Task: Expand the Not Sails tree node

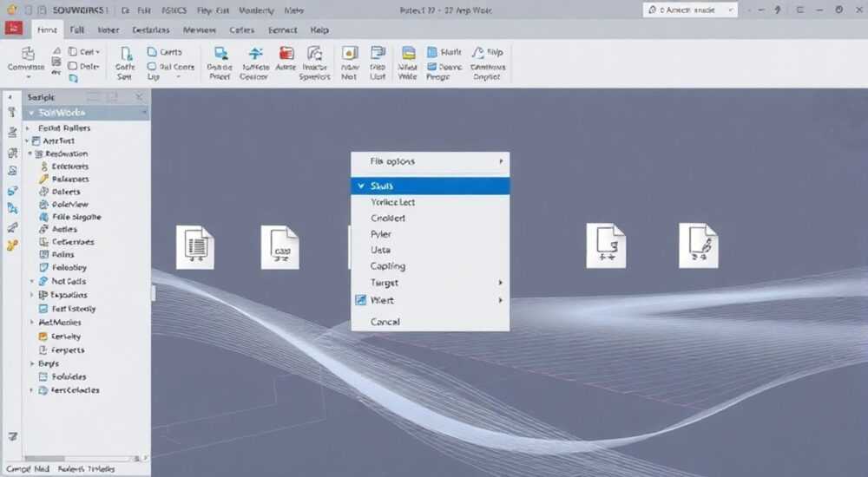Action: pyautogui.click(x=32, y=281)
